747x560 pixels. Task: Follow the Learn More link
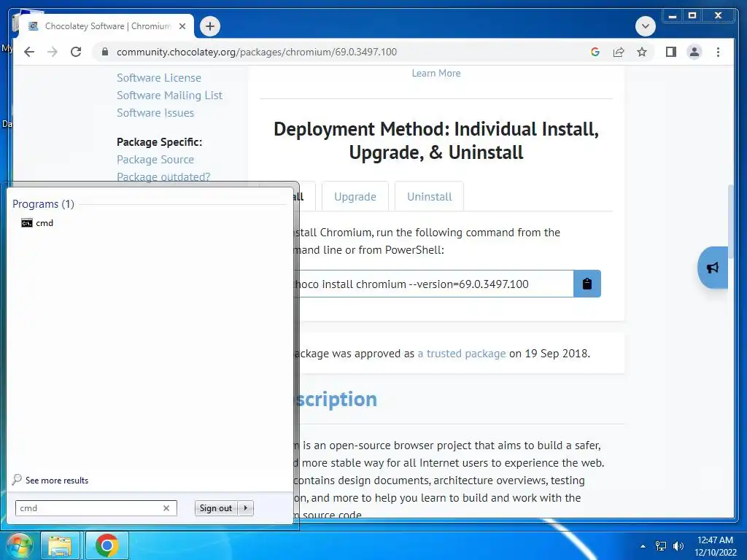click(436, 74)
